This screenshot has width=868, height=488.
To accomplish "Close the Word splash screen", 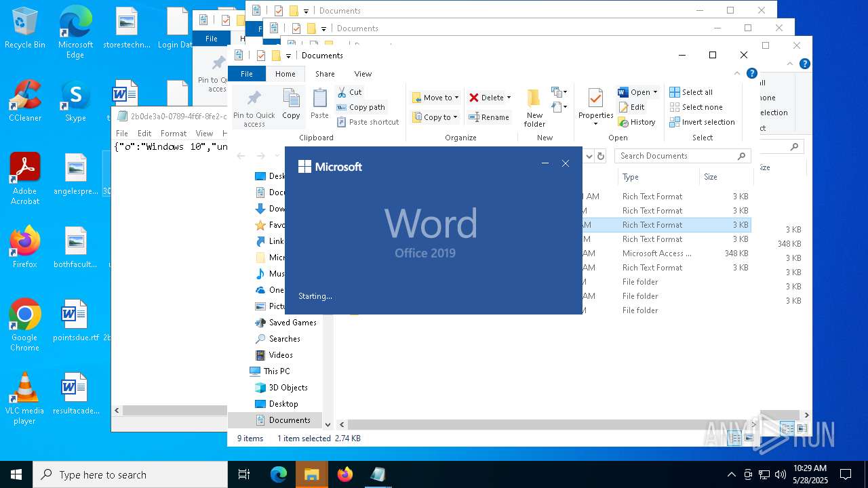I will pos(566,163).
